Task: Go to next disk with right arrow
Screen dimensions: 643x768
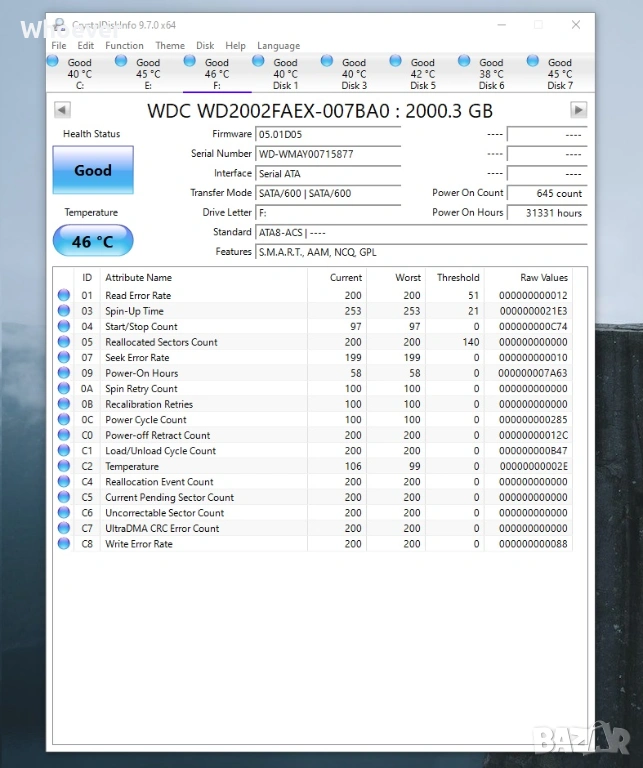Action: 578,110
